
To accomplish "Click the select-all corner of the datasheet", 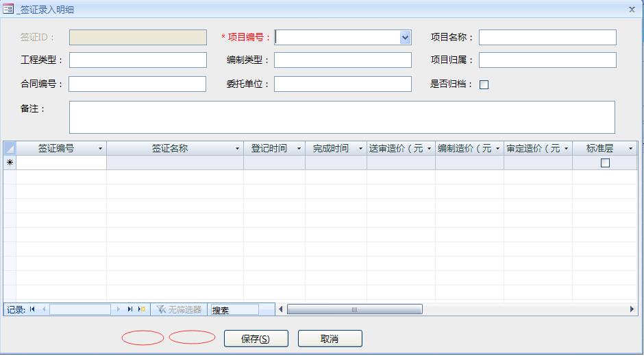I will (x=10, y=148).
